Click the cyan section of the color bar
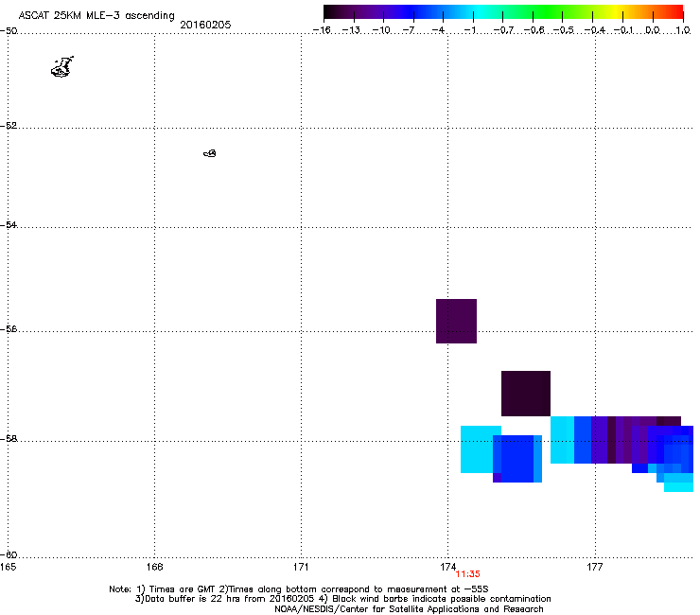 (480, 12)
